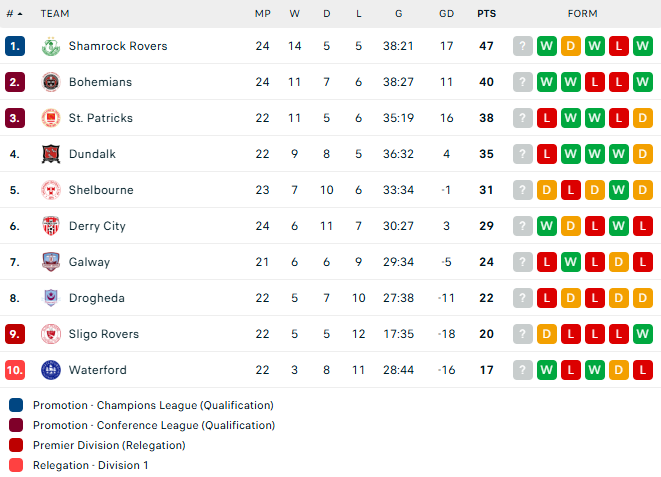Click the Galway club crest

[x=51, y=262]
